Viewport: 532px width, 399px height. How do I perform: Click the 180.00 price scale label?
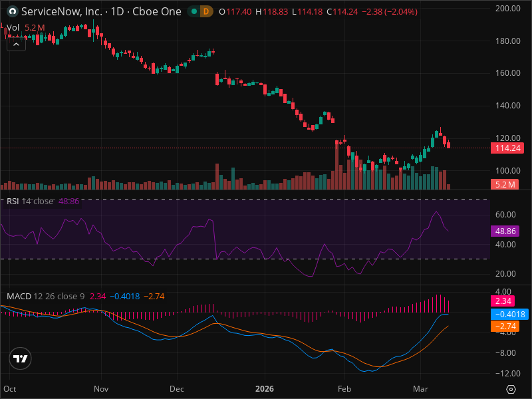507,41
